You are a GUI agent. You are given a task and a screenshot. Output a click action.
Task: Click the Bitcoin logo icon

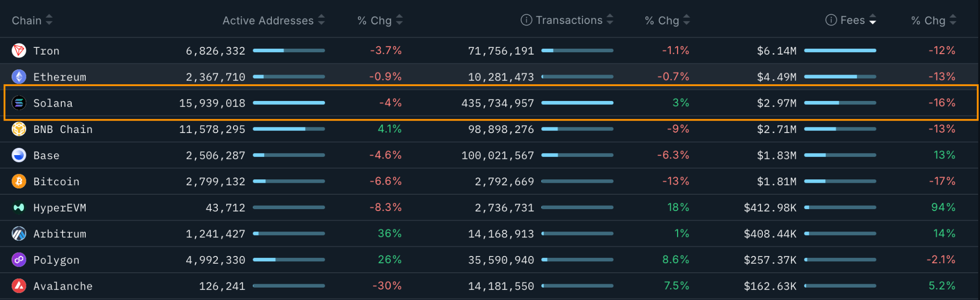click(19, 181)
